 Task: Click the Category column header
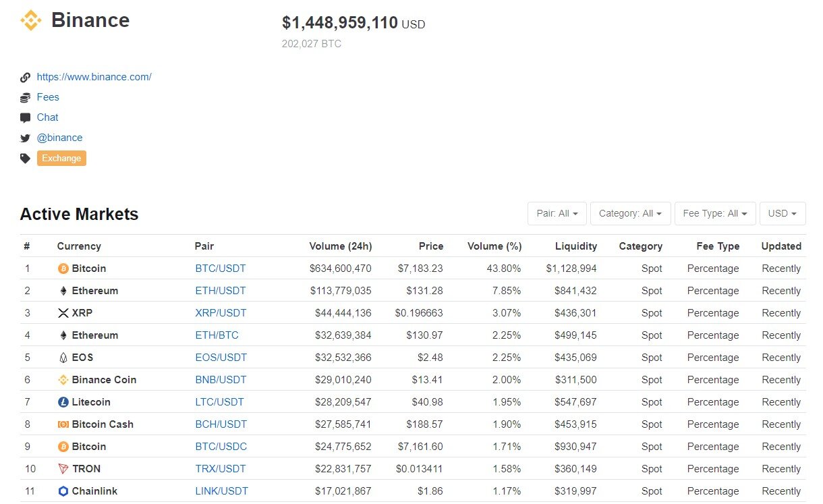click(641, 246)
